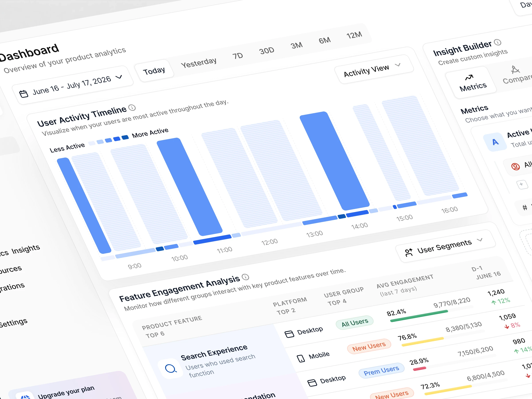Click the Search Experience magnifier icon

pyautogui.click(x=170, y=368)
